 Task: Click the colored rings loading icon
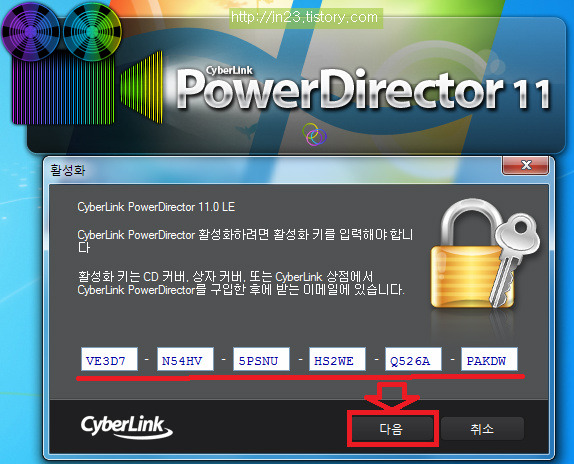[x=314, y=134]
